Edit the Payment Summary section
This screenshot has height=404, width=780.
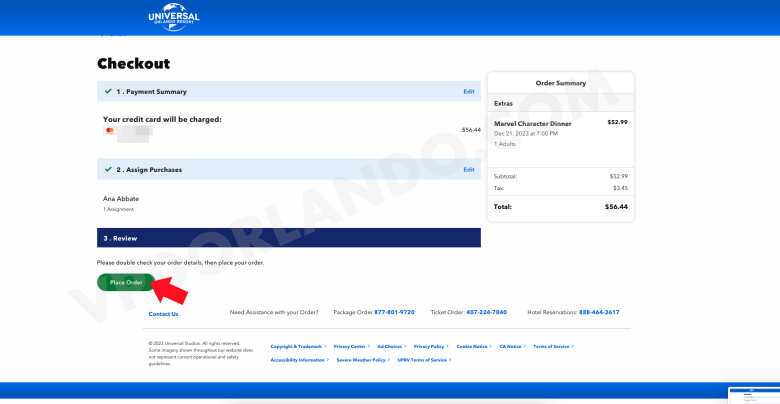click(x=469, y=92)
